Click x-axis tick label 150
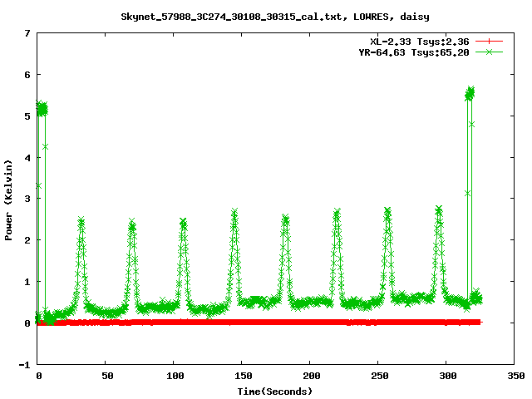This screenshot has width=532, height=399. click(244, 376)
